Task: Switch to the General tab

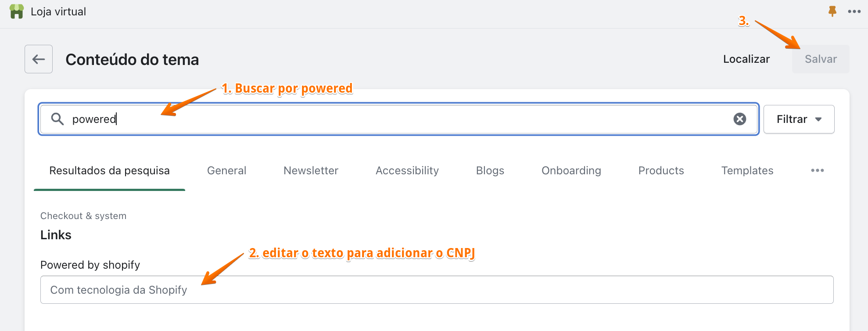Action: [226, 170]
